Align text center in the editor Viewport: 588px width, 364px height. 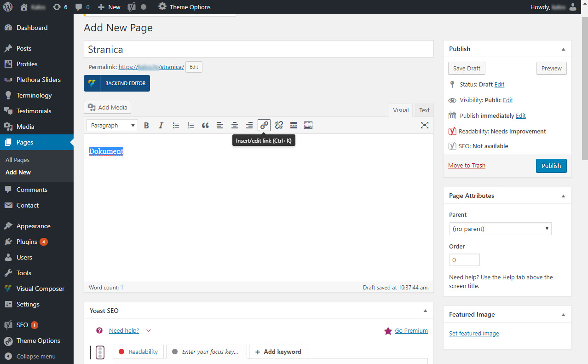tap(235, 125)
